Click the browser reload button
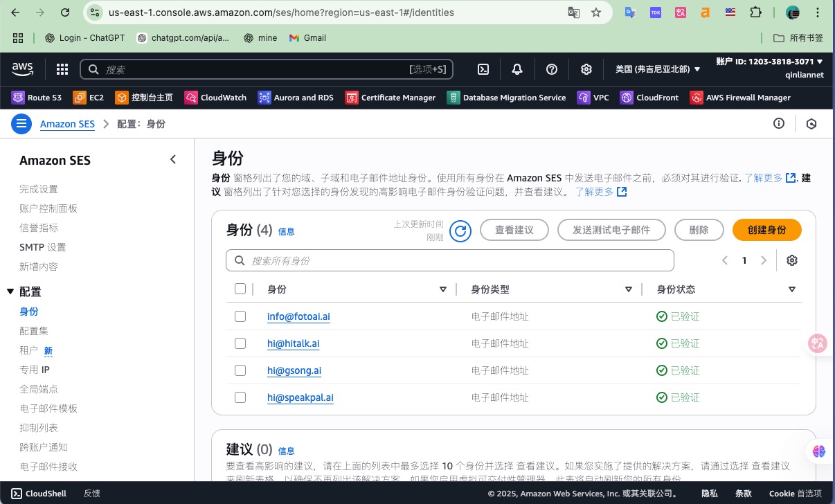This screenshot has height=504, width=835. (64, 12)
